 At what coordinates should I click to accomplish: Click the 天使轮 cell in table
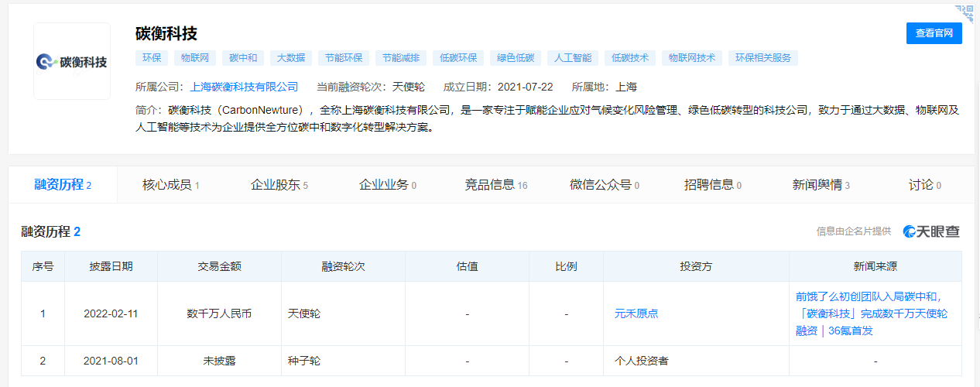(343, 314)
